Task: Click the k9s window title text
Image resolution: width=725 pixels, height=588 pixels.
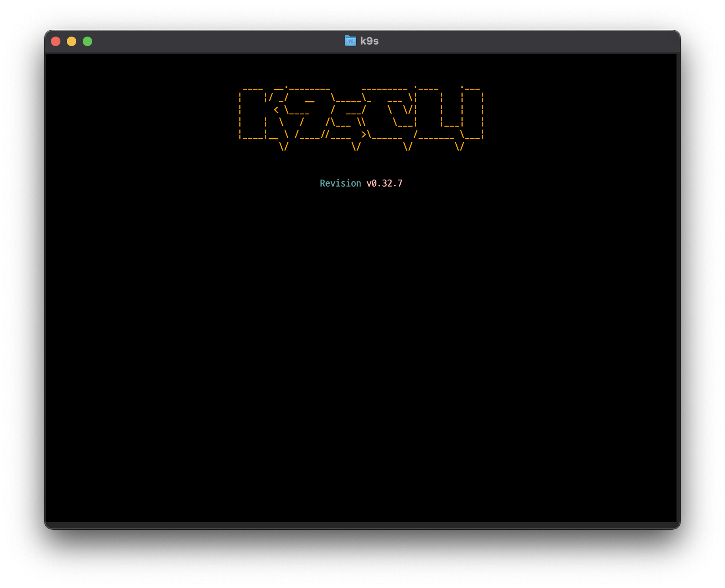Action: coord(369,41)
